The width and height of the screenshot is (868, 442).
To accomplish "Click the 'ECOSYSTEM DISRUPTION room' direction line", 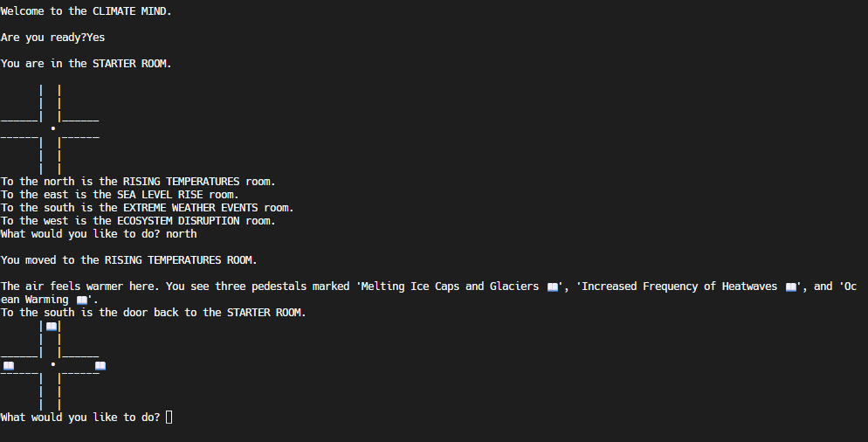I will click(x=138, y=221).
